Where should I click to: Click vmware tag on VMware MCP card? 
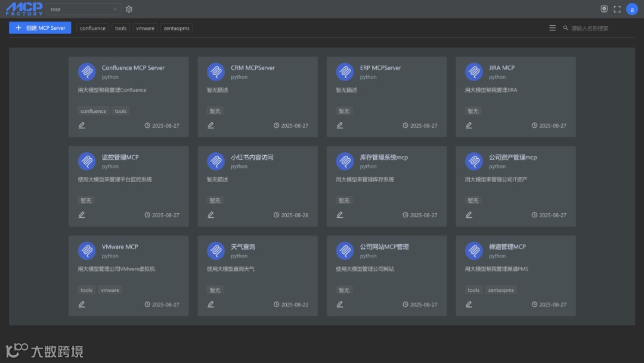pos(110,290)
